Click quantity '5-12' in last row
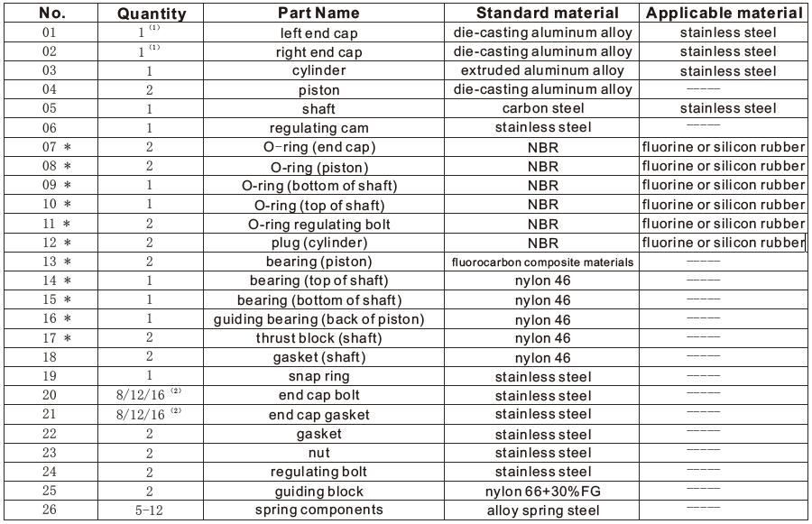Viewport: 812px width, 524px height. point(149,510)
